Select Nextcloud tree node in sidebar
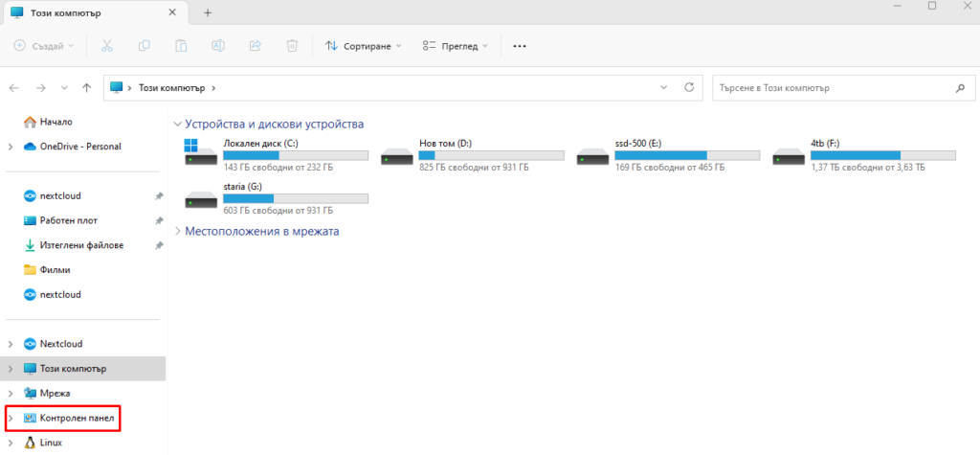980x455 pixels. [x=54, y=344]
